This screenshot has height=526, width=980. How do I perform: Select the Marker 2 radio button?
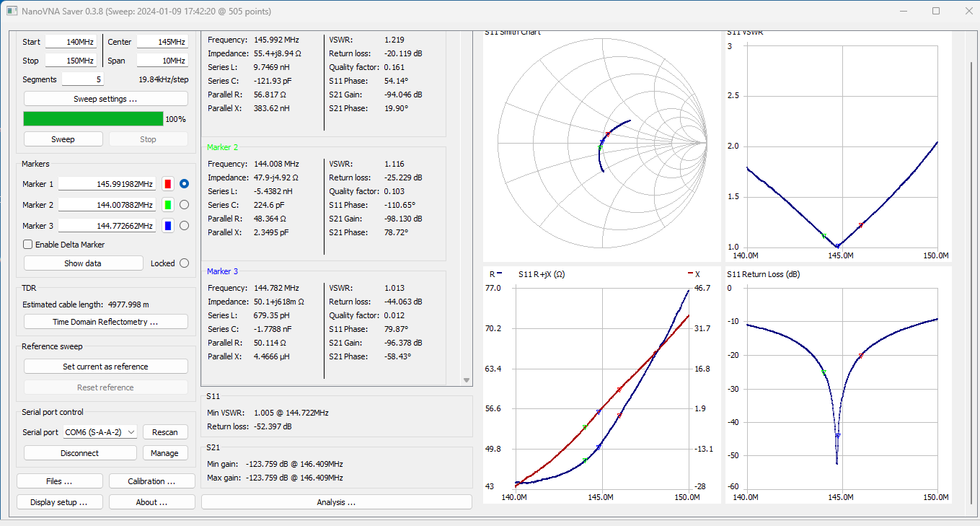click(x=184, y=205)
